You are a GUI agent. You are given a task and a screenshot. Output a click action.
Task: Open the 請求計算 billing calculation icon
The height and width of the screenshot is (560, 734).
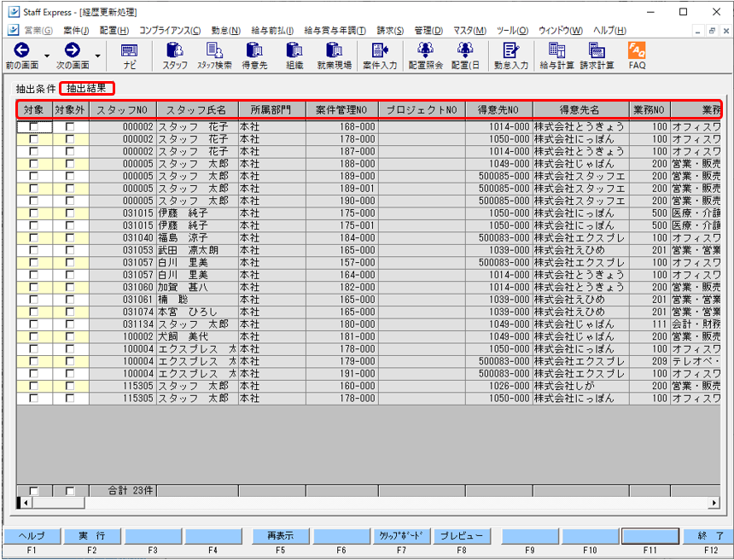point(597,55)
